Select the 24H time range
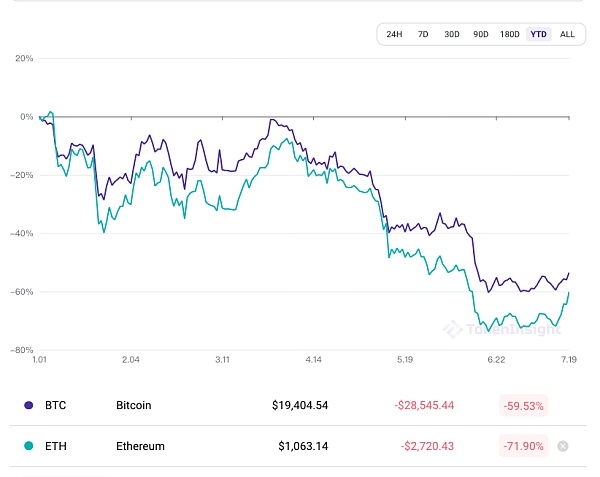 394,34
